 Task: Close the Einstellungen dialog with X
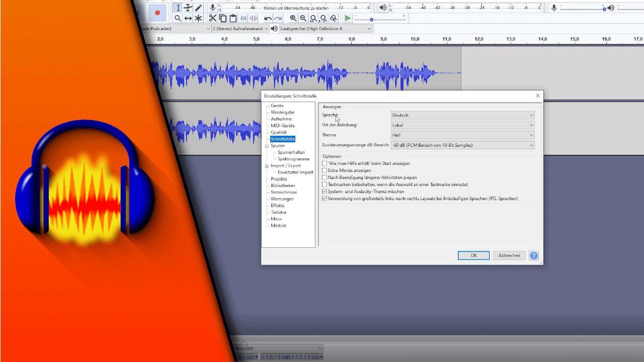click(x=538, y=96)
